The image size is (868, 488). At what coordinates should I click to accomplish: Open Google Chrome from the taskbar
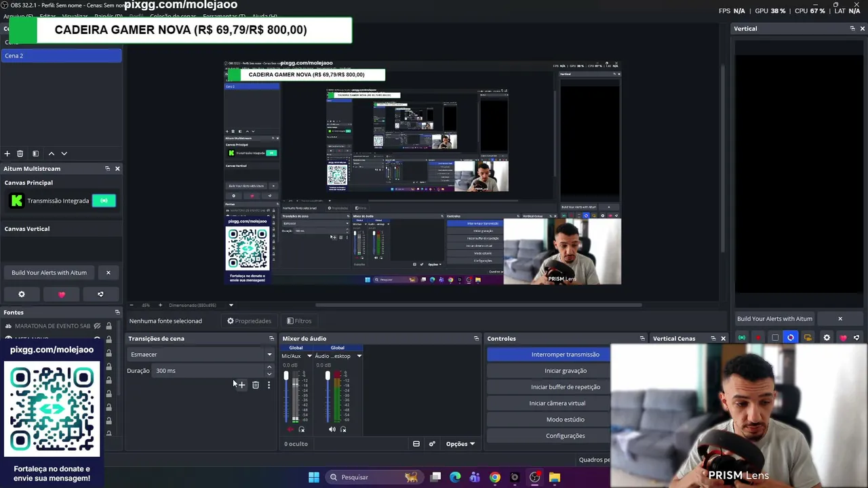(495, 477)
